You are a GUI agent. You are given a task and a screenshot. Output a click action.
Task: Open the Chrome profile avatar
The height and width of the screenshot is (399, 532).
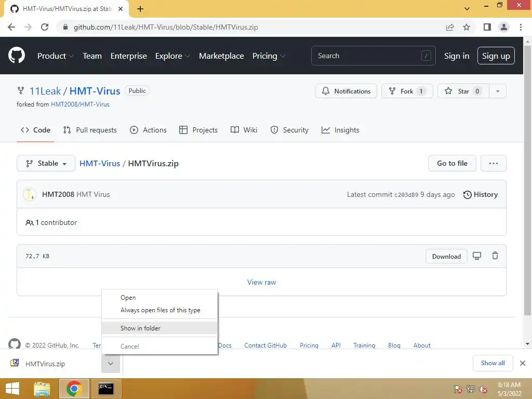tap(504, 27)
